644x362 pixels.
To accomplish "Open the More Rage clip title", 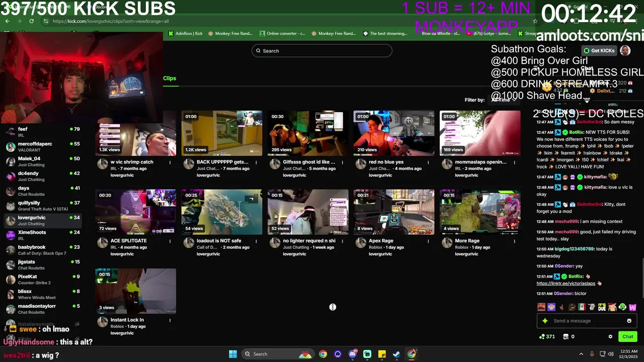I will [467, 241].
